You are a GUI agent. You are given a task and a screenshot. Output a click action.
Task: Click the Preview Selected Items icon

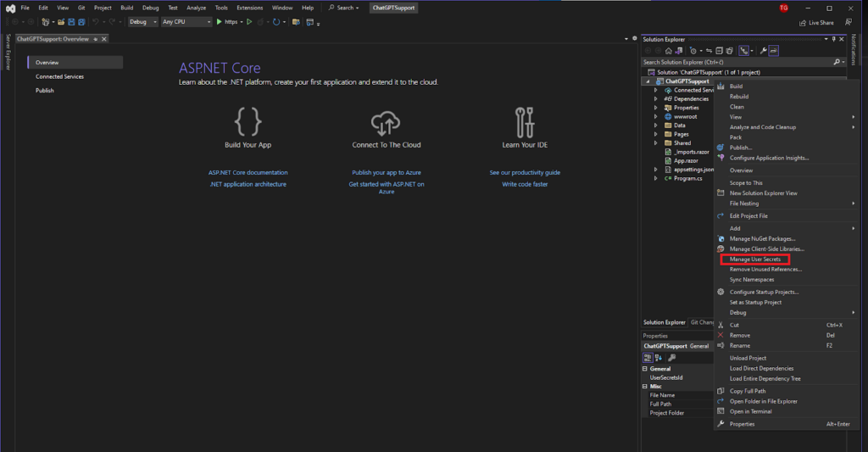tap(773, 51)
